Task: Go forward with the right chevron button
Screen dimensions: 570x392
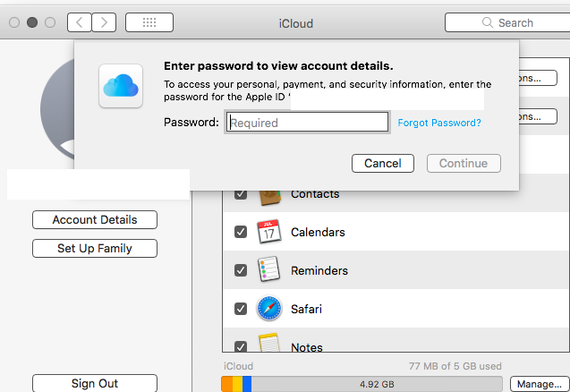Action: (x=104, y=22)
